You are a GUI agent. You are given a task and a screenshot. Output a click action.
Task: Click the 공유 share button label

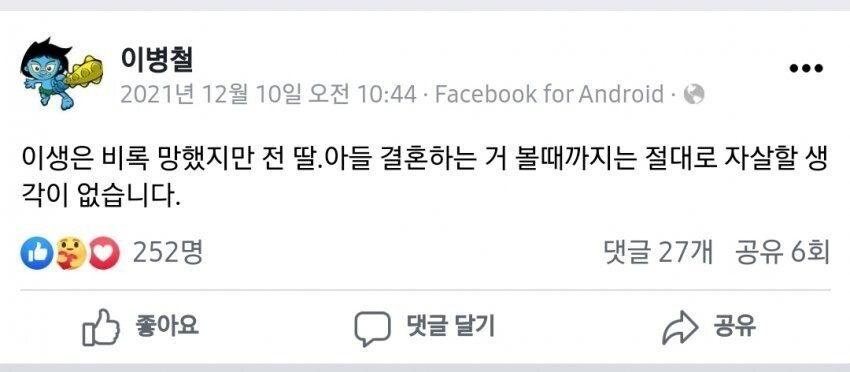click(735, 327)
